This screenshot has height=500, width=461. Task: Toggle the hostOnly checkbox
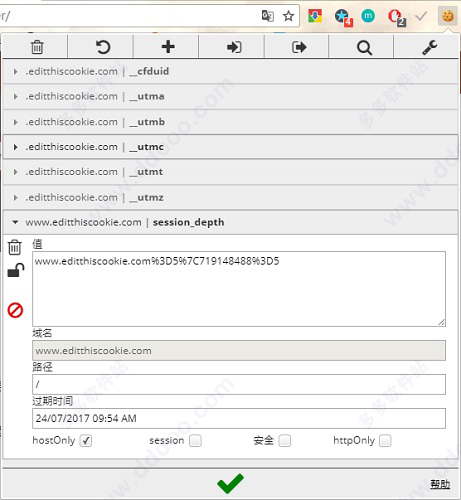pyautogui.click(x=86, y=441)
